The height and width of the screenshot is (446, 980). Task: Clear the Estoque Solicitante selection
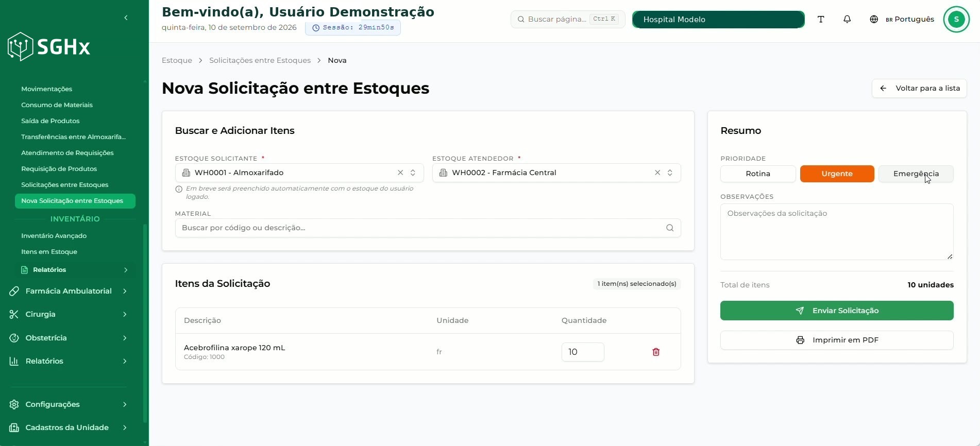pos(400,173)
